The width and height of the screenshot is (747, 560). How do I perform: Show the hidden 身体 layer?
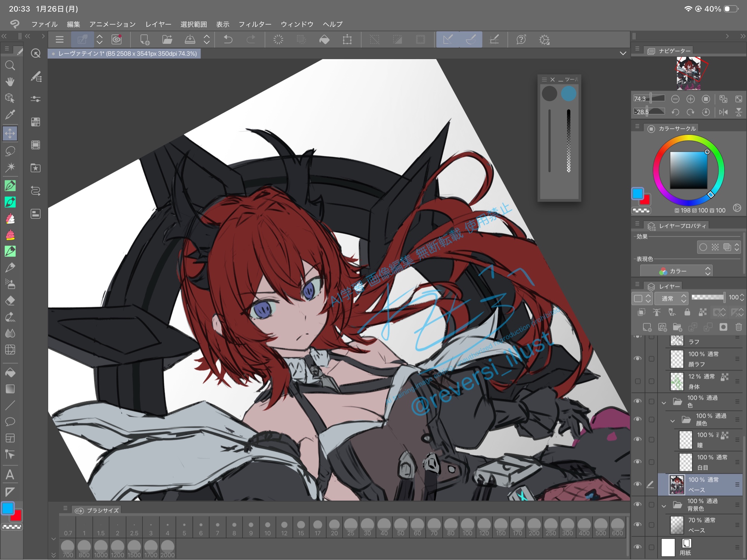coord(638,381)
